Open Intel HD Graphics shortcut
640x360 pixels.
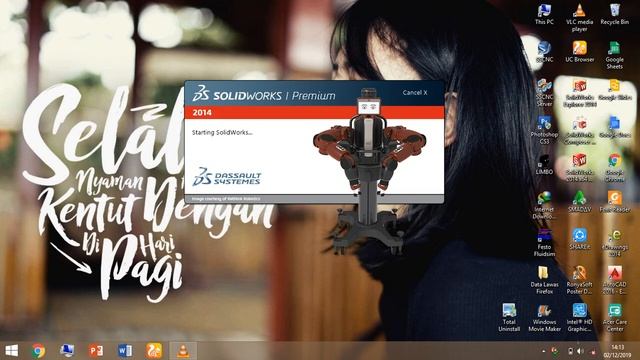(579, 318)
